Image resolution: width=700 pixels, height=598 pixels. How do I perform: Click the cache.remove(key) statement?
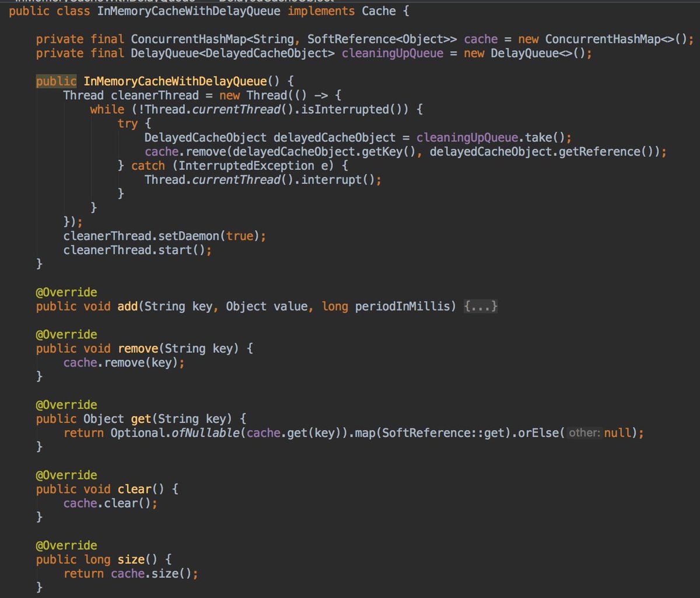tap(124, 362)
